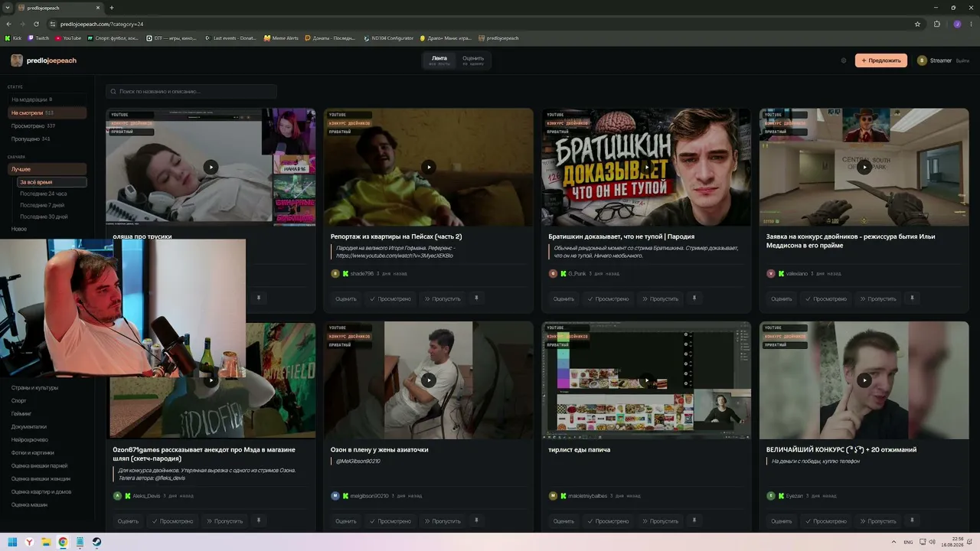Play the тирлист еды папича video

646,380
